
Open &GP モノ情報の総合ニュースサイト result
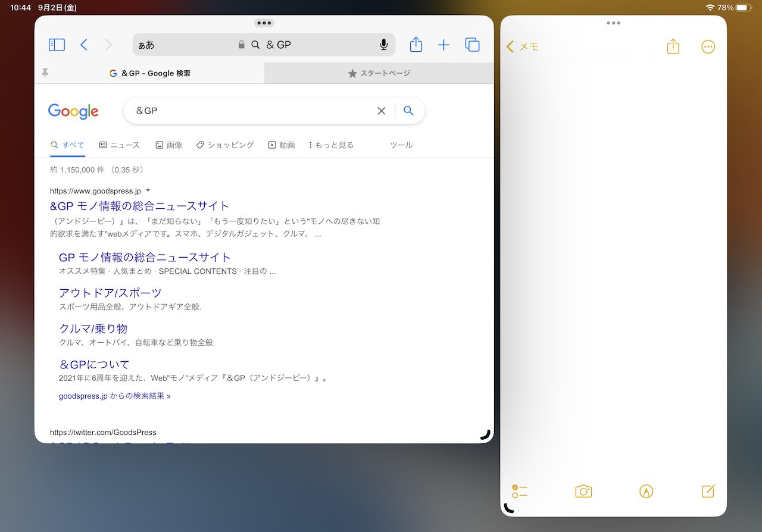coord(139,206)
